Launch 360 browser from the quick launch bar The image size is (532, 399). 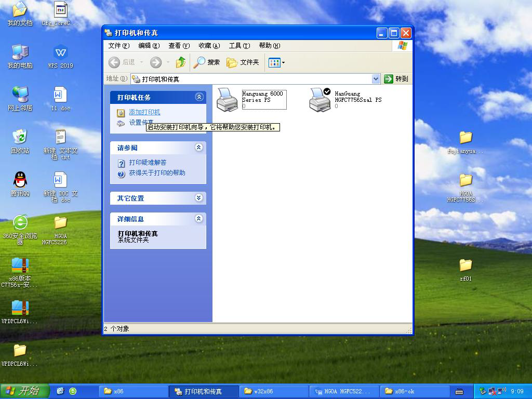[x=73, y=391]
